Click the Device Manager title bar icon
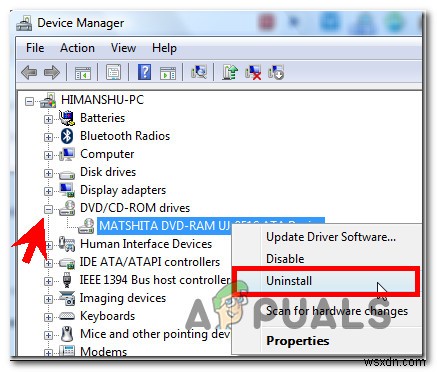437x372 pixels. click(24, 23)
